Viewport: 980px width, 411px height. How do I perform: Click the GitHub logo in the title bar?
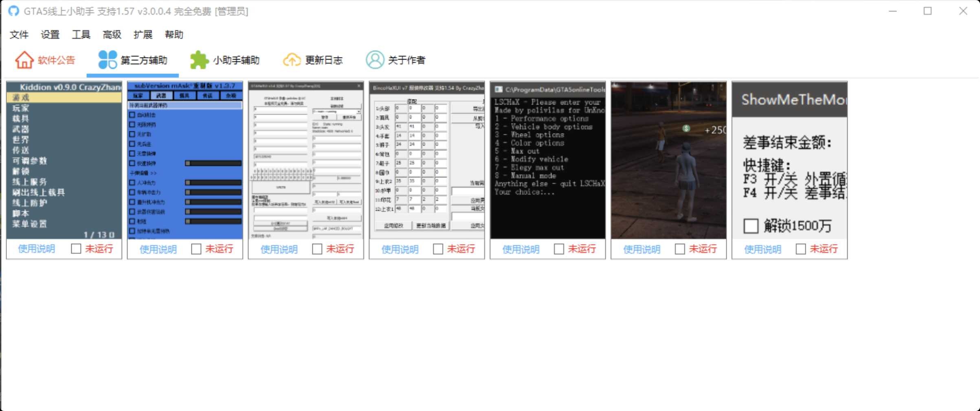coord(13,11)
